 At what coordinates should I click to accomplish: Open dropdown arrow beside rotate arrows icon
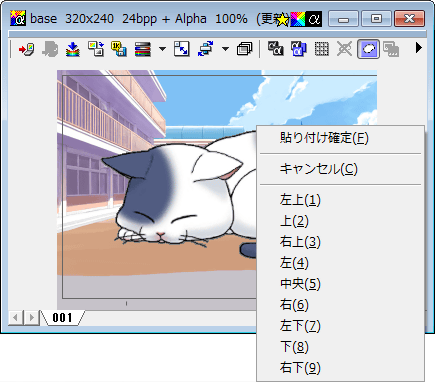tap(225, 49)
